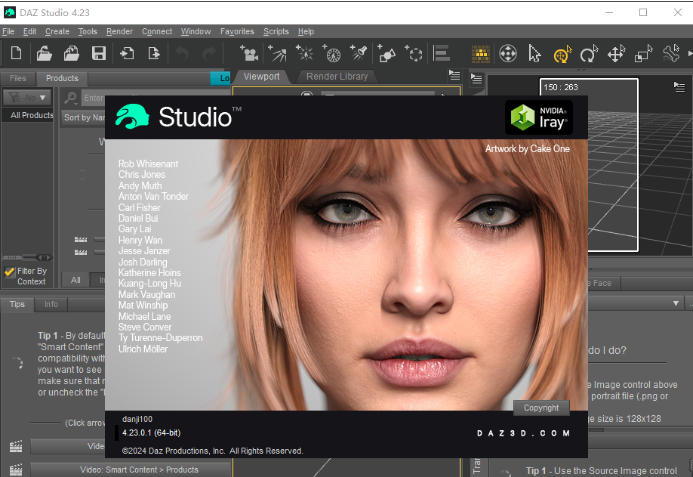Viewport: 693px width, 477px height.
Task: Click Video: Smart Content > Products button
Action: click(139, 469)
